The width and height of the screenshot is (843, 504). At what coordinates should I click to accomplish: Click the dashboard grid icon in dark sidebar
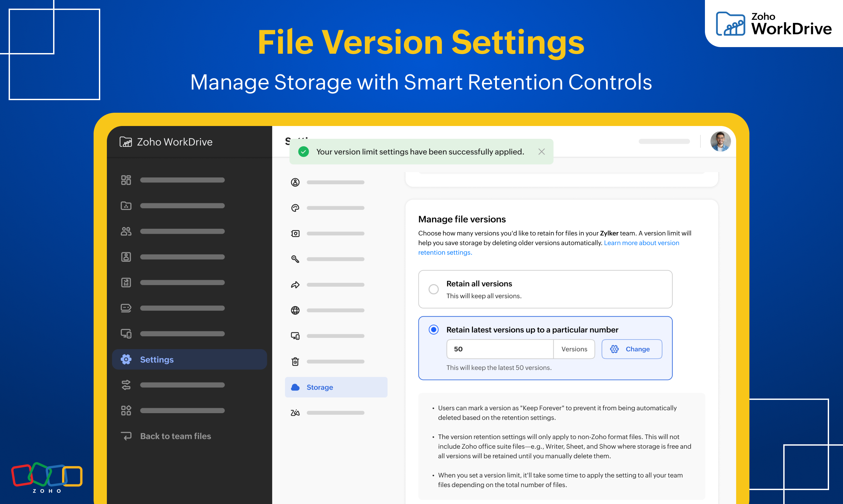click(x=126, y=180)
